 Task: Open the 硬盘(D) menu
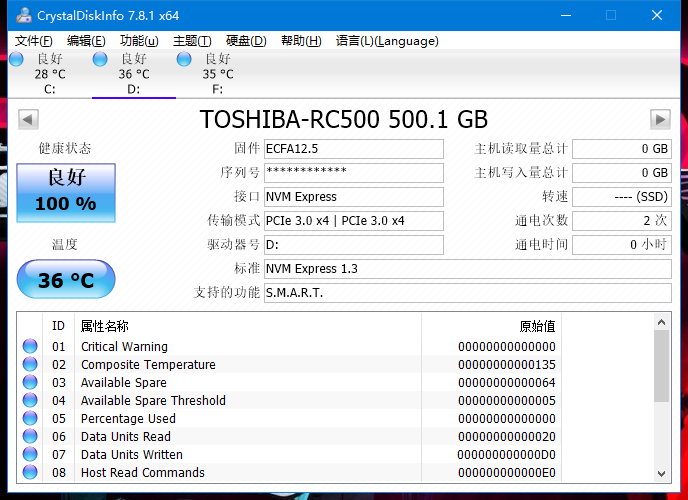pos(246,41)
